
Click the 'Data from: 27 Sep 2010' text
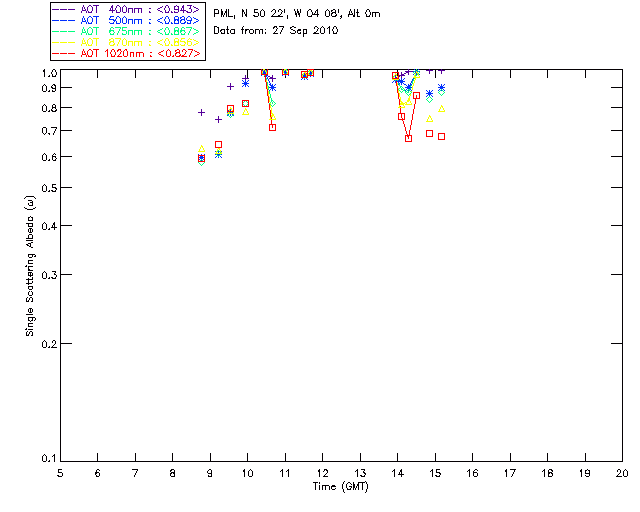(x=276, y=31)
